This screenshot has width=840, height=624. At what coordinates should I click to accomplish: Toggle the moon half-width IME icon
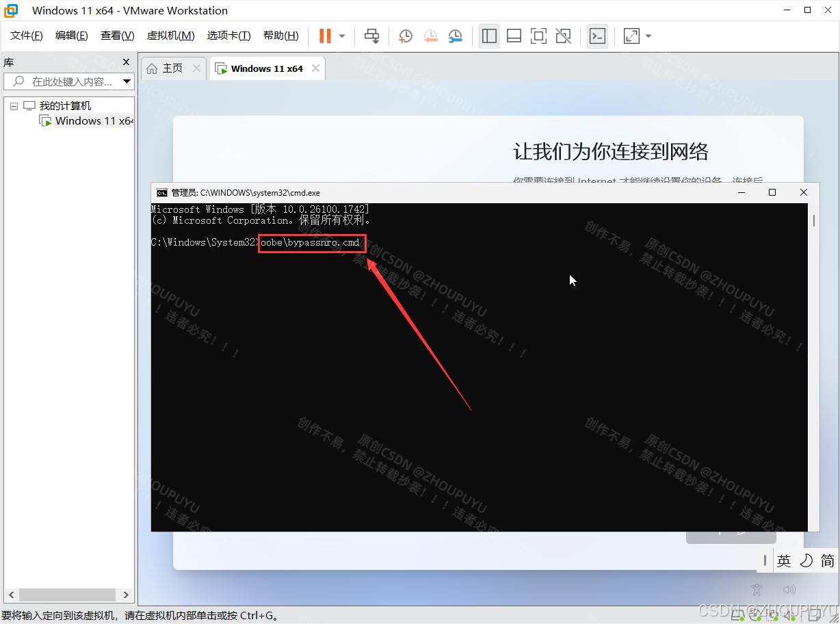[806, 561]
